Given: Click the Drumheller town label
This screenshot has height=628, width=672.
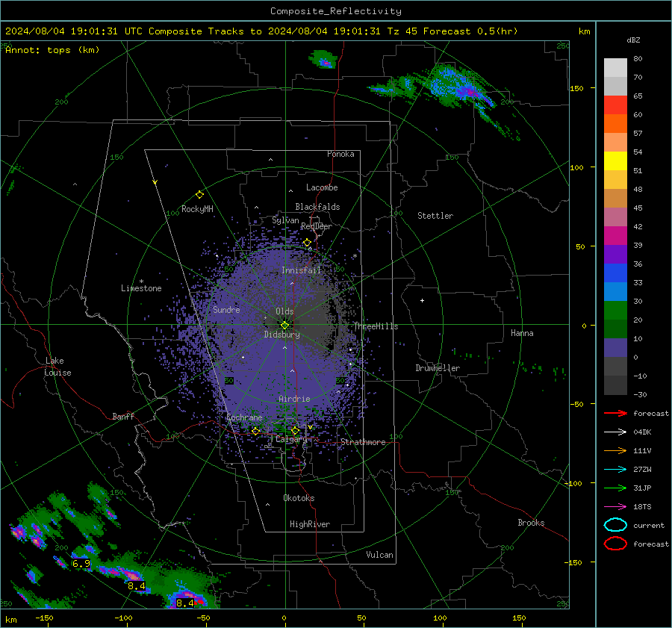Looking at the screenshot, I should (438, 368).
